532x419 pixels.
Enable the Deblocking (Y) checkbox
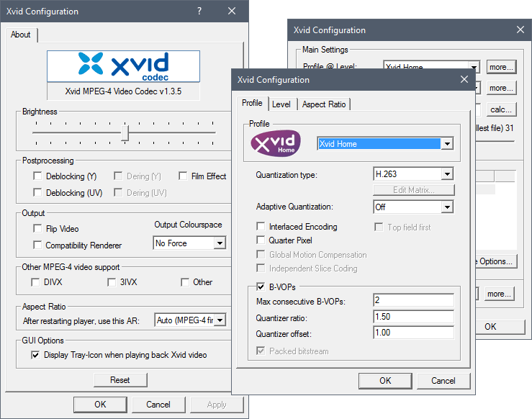pyautogui.click(x=38, y=176)
